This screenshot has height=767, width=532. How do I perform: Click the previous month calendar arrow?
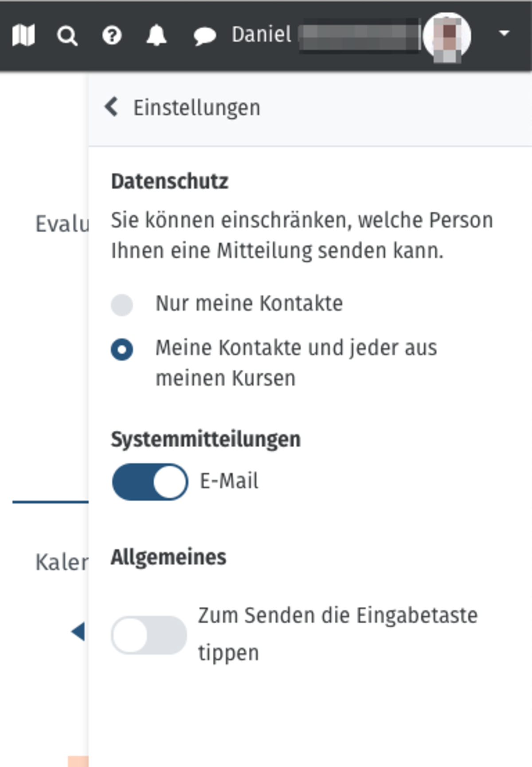78,631
